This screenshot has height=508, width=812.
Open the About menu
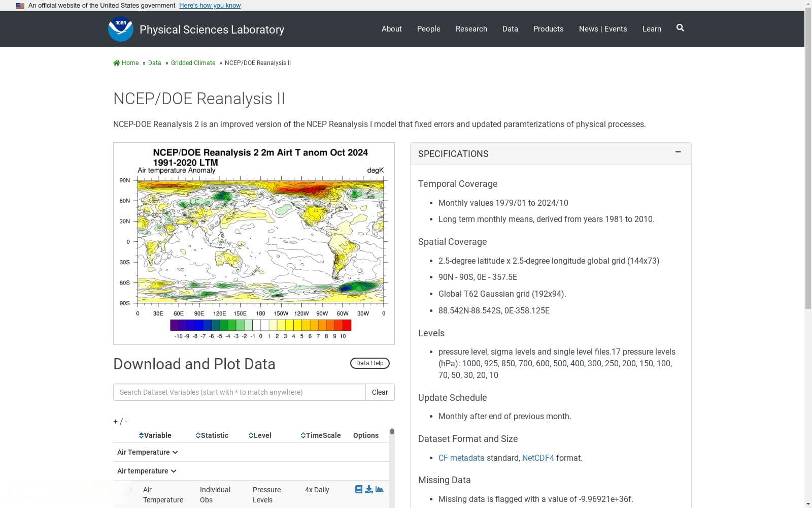[x=392, y=29]
